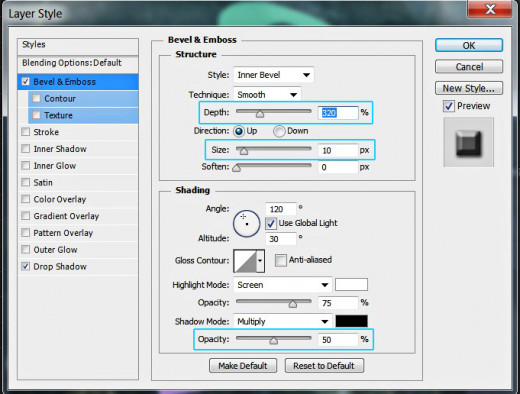Select the Color Overlay list entry
520x394 pixels.
(78, 199)
